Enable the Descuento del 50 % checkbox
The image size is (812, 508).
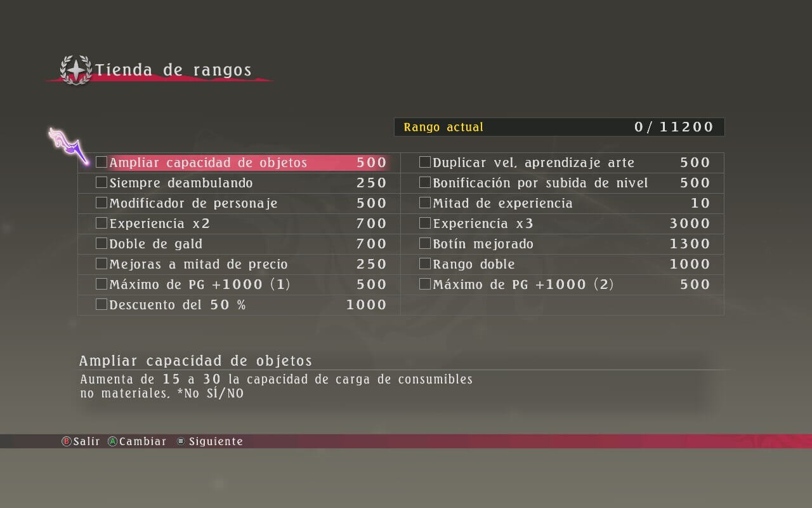pos(101,305)
